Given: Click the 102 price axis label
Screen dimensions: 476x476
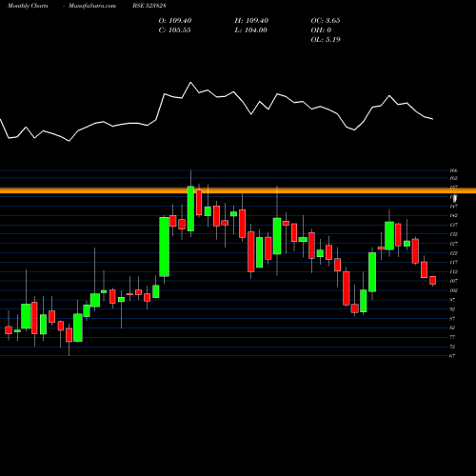Looking at the screenshot, I should 453,290.
